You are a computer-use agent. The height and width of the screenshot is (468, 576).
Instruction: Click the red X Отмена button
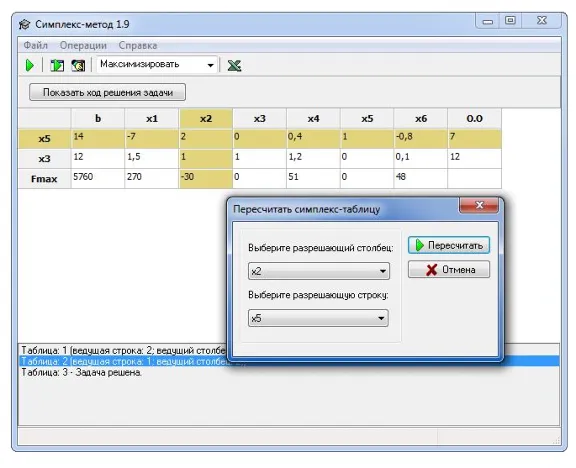pos(449,270)
